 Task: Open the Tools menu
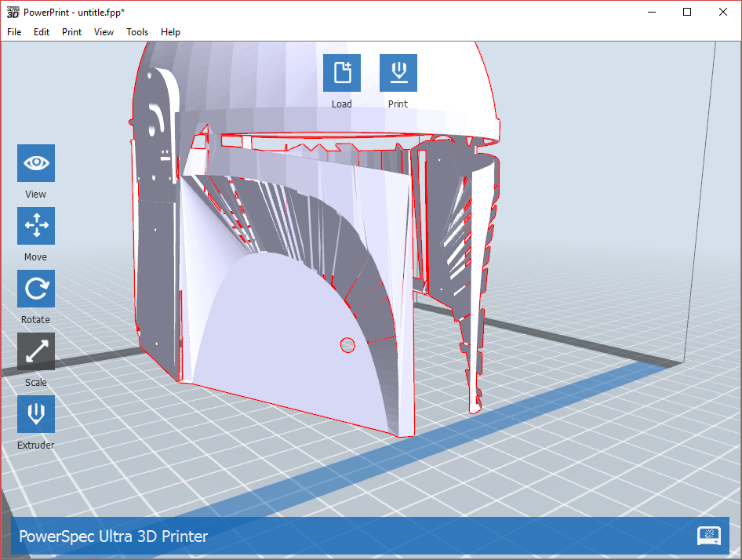(x=137, y=31)
